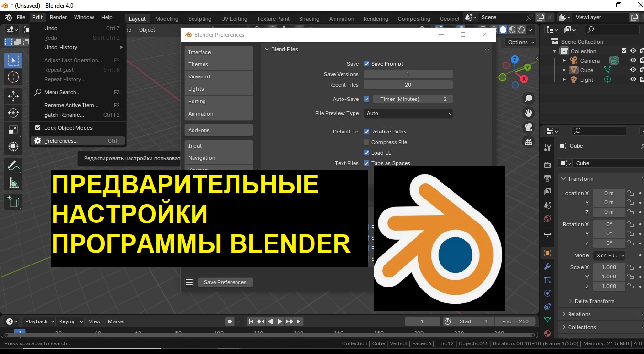This screenshot has height=354, width=644.
Task: Switch to the Modeling workspace tab
Action: coord(167,19)
